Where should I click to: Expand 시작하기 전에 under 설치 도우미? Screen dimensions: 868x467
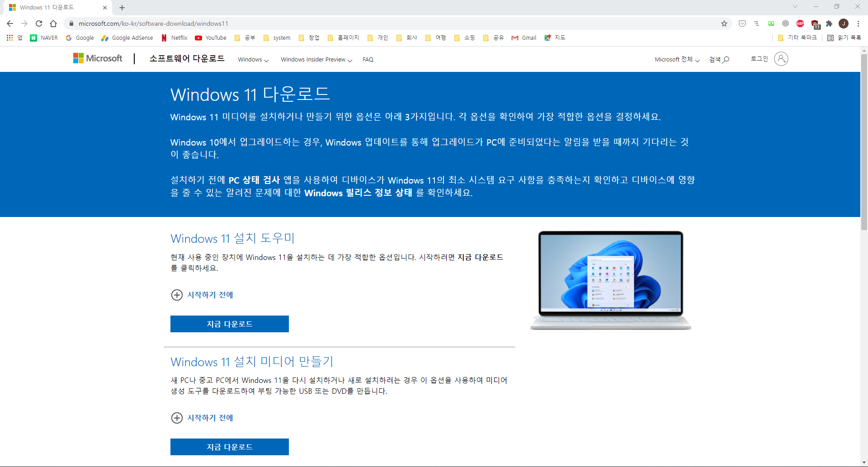click(x=202, y=295)
